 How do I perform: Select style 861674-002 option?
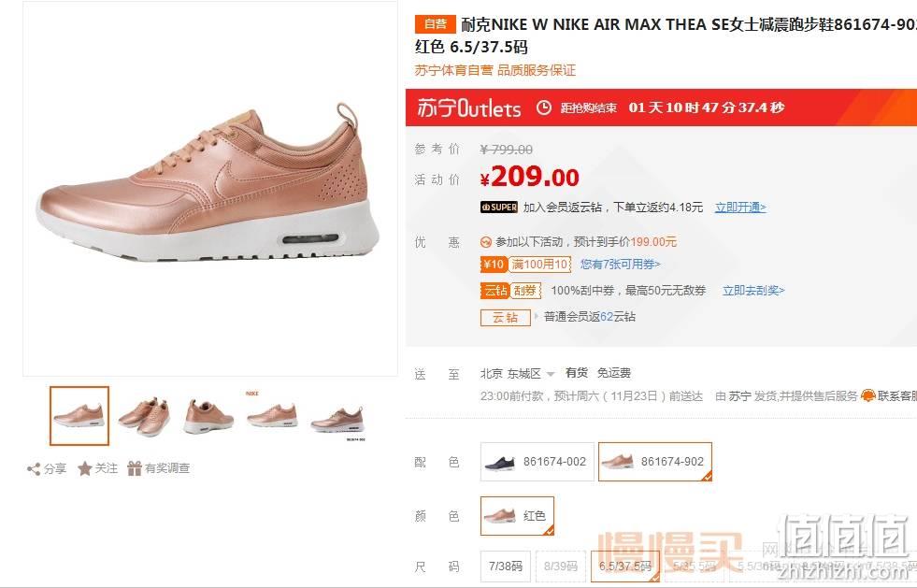point(537,462)
